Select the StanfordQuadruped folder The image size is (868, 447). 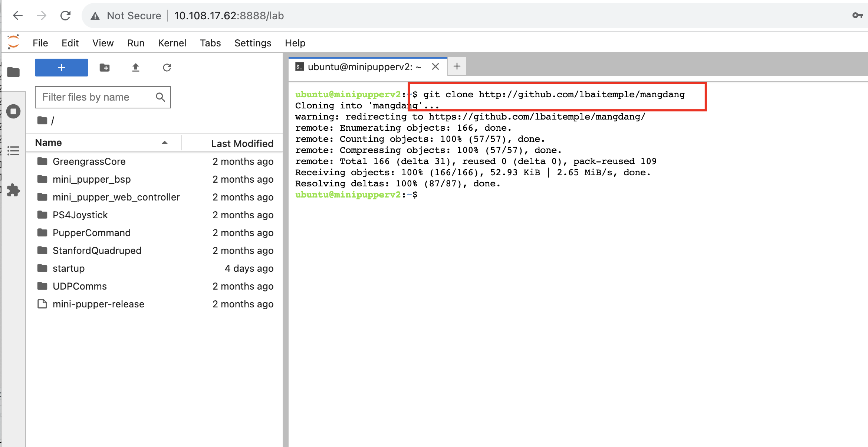click(x=97, y=251)
